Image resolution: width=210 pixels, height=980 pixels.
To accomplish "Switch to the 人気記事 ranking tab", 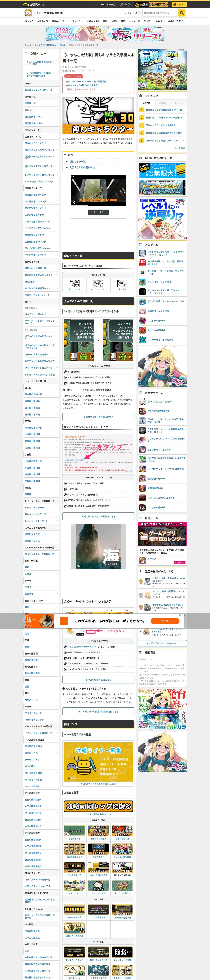I will click(146, 103).
